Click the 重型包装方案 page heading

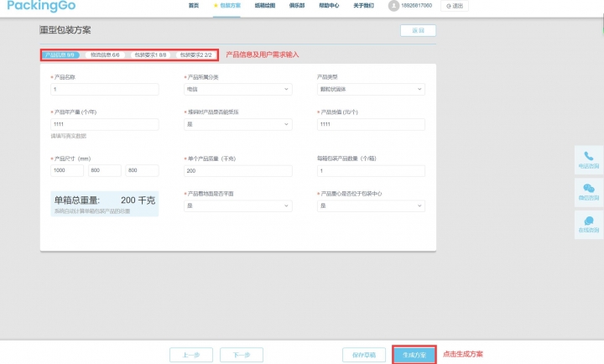(x=65, y=30)
